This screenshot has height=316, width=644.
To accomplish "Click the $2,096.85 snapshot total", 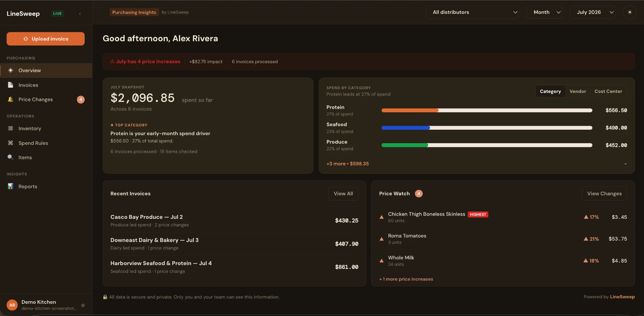I will coord(142,98).
